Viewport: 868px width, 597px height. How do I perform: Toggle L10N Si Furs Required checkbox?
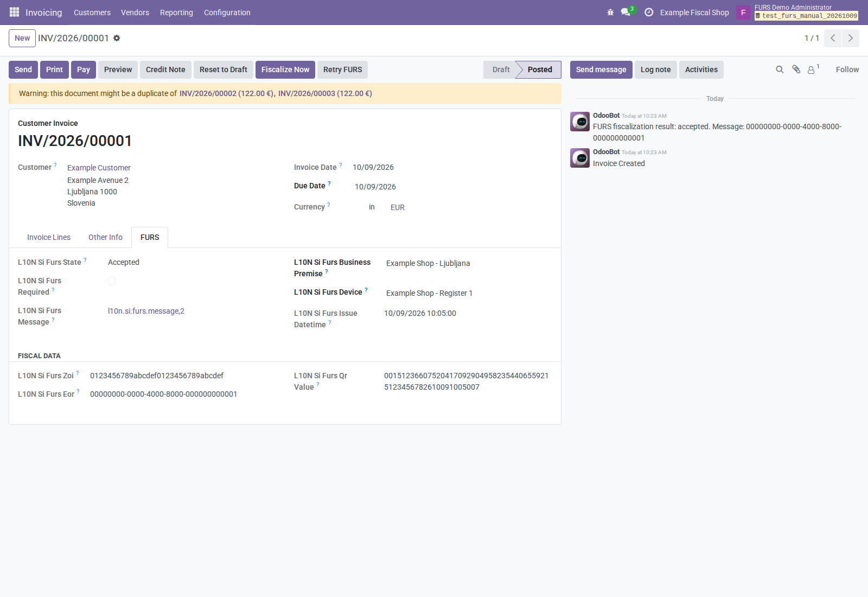click(x=112, y=281)
